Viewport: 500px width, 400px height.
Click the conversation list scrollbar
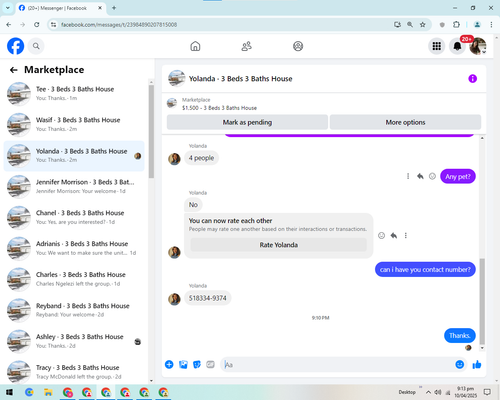[151, 132]
